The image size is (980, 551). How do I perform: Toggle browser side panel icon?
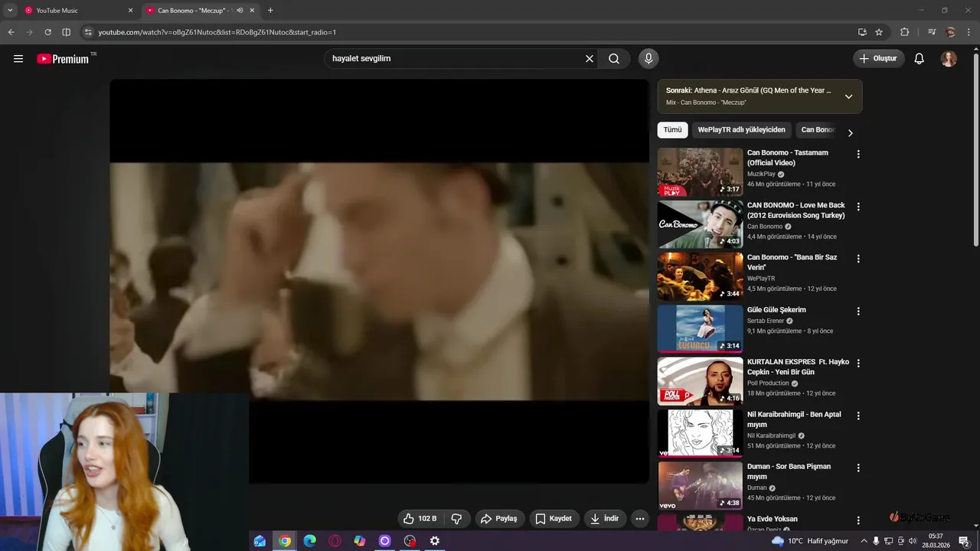[x=66, y=32]
